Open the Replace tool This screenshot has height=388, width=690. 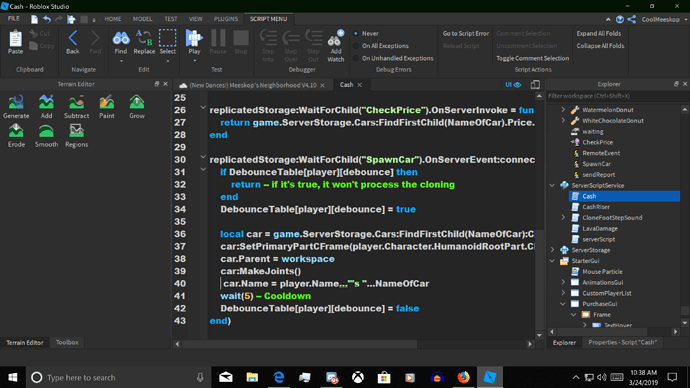click(x=144, y=38)
